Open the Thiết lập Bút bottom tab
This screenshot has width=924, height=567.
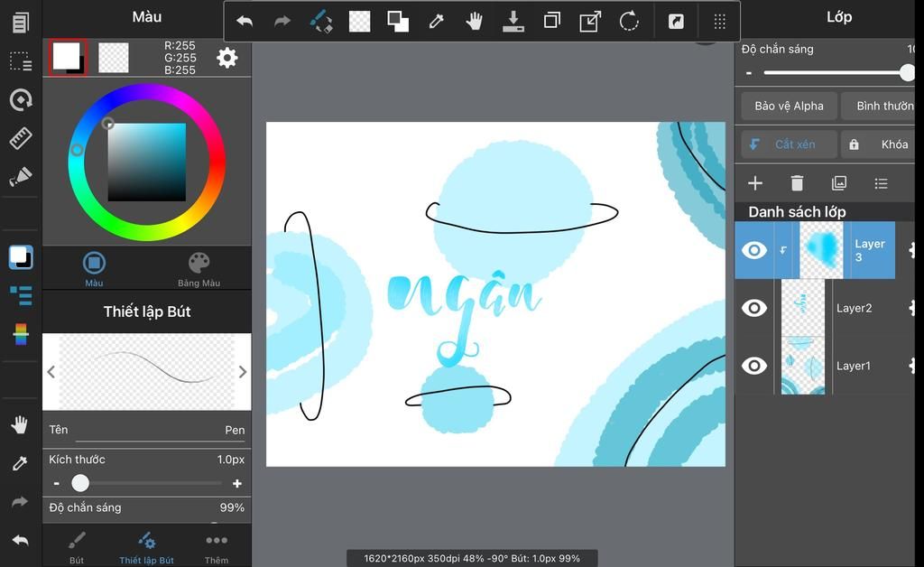tap(147, 547)
